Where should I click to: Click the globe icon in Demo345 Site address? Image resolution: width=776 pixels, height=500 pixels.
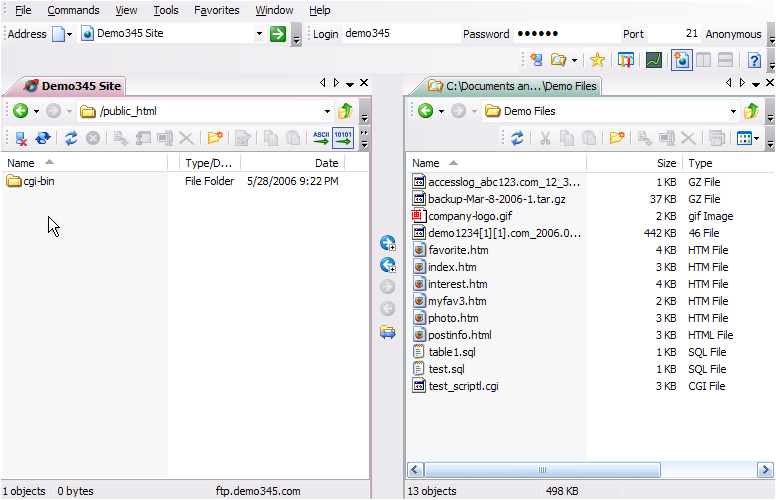tap(88, 34)
